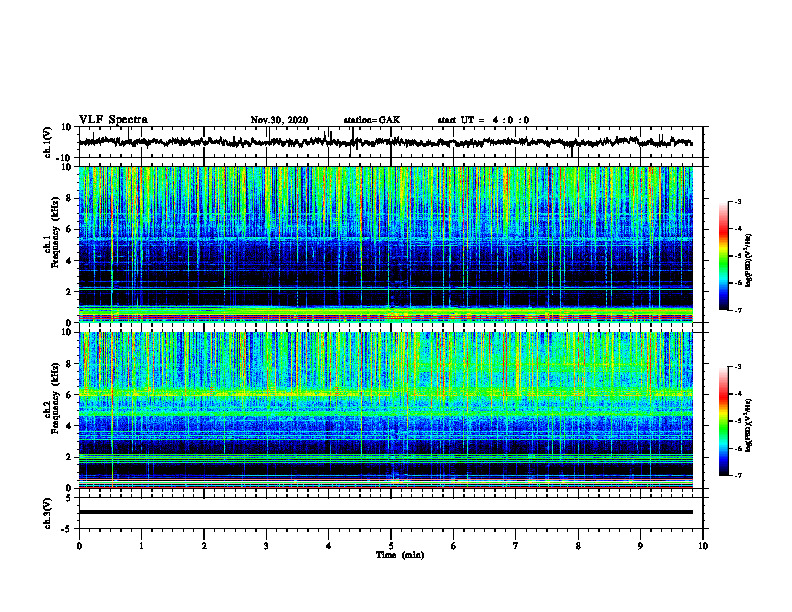Click the ch.2 spectrogram color scale bar
Viewport: 792px width, 612px height.
[723, 421]
